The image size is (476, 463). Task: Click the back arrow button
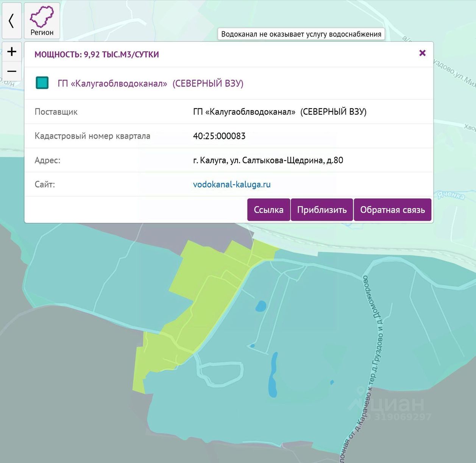(x=12, y=20)
